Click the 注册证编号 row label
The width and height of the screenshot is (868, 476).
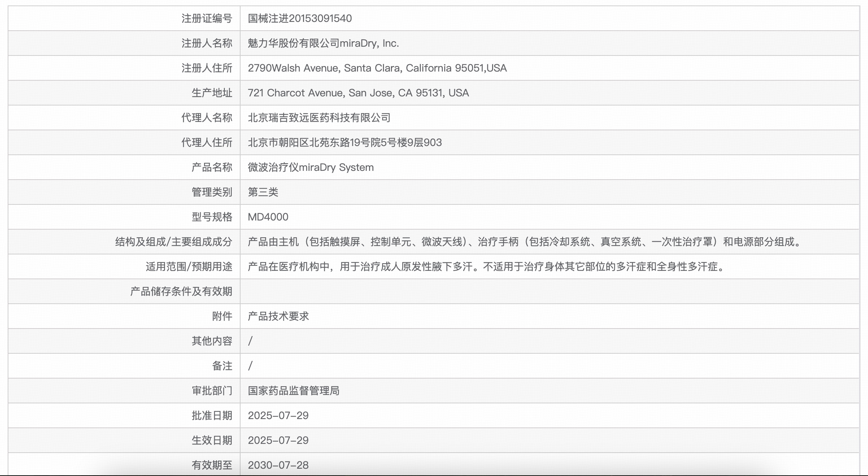207,19
